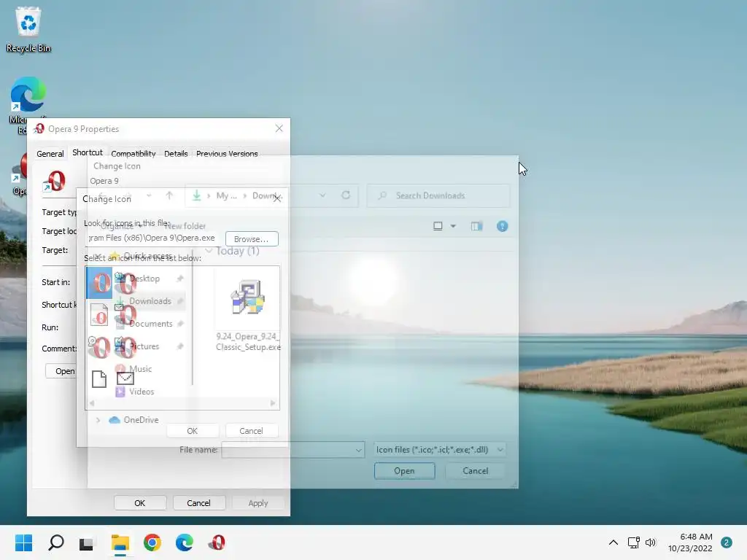Switch to the General tab
Viewport: 747px width, 560px height.
point(50,154)
